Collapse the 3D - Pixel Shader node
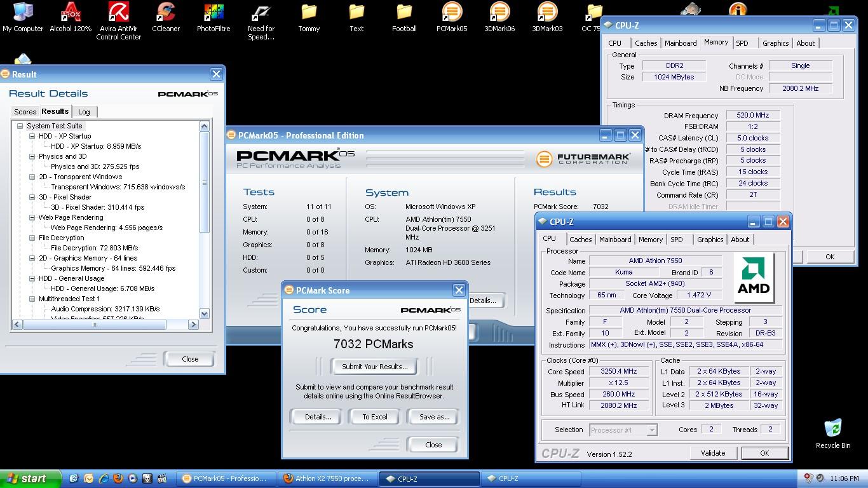868x488 pixels. (32, 197)
